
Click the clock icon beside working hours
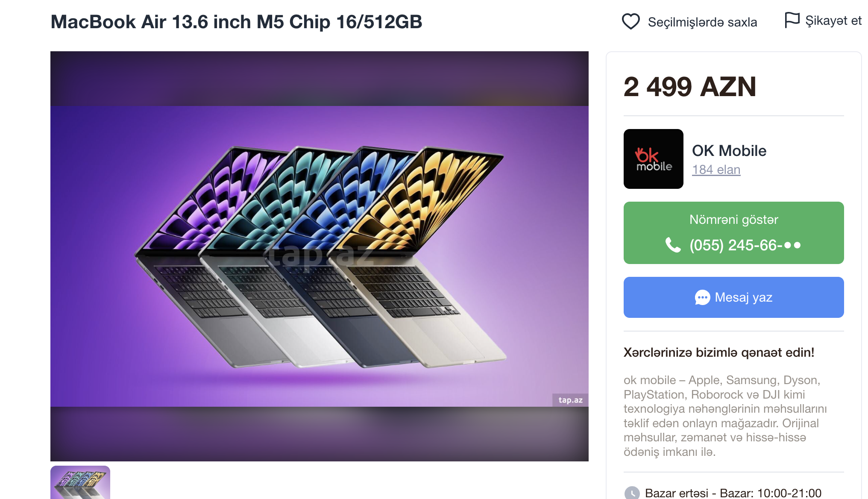[632, 493]
